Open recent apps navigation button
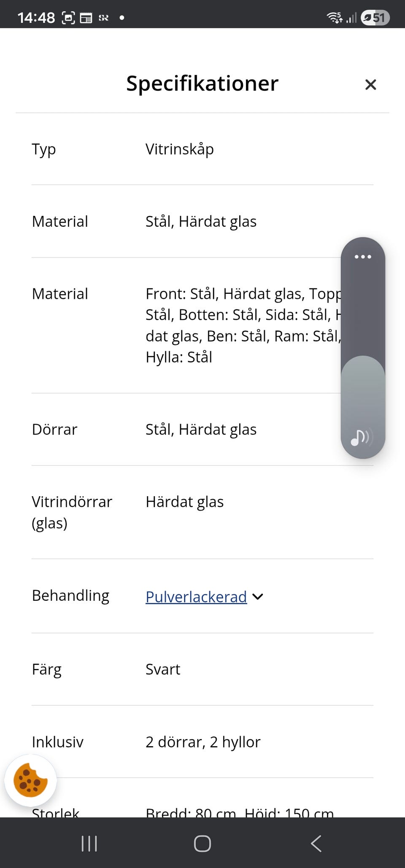The width and height of the screenshot is (405, 868). [89, 844]
